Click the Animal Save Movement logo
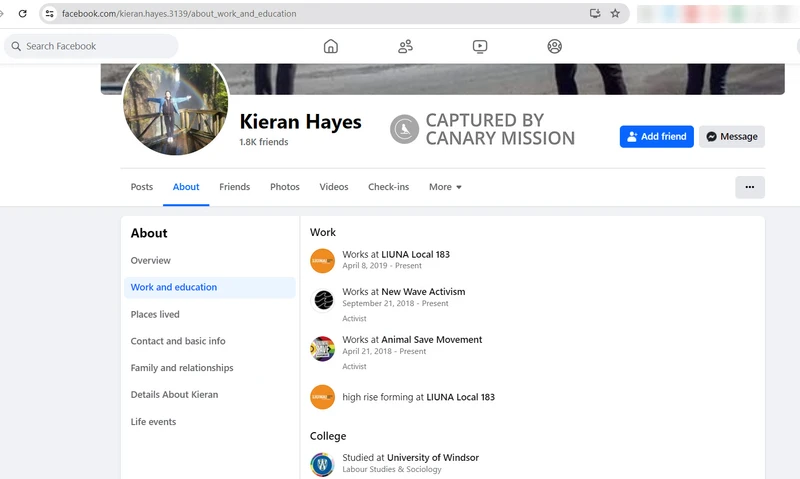Viewport: 800px width, 479px height. click(x=322, y=348)
